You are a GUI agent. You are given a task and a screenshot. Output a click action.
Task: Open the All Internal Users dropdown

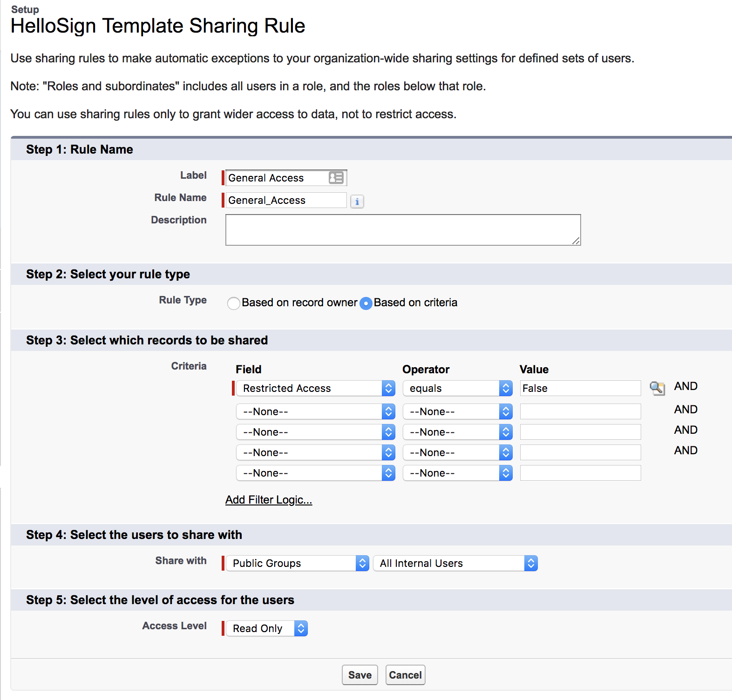pyautogui.click(x=455, y=563)
